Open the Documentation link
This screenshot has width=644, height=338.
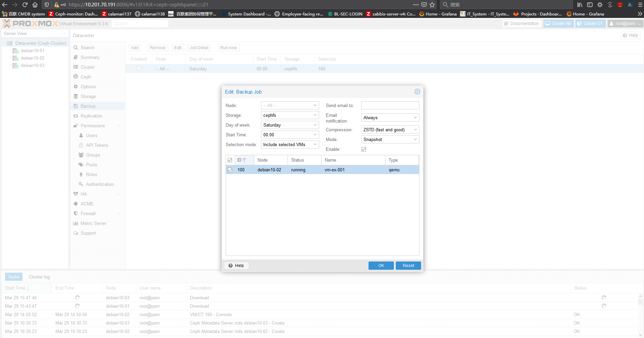[x=521, y=24]
